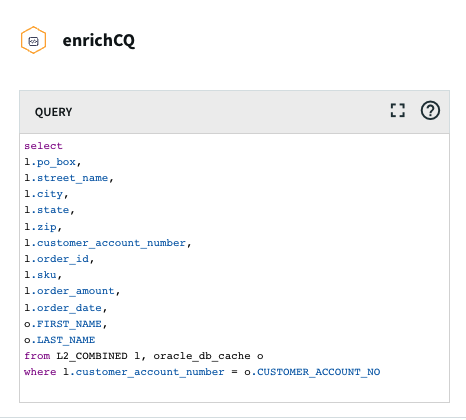Click the l.po_box line in query

point(53,162)
